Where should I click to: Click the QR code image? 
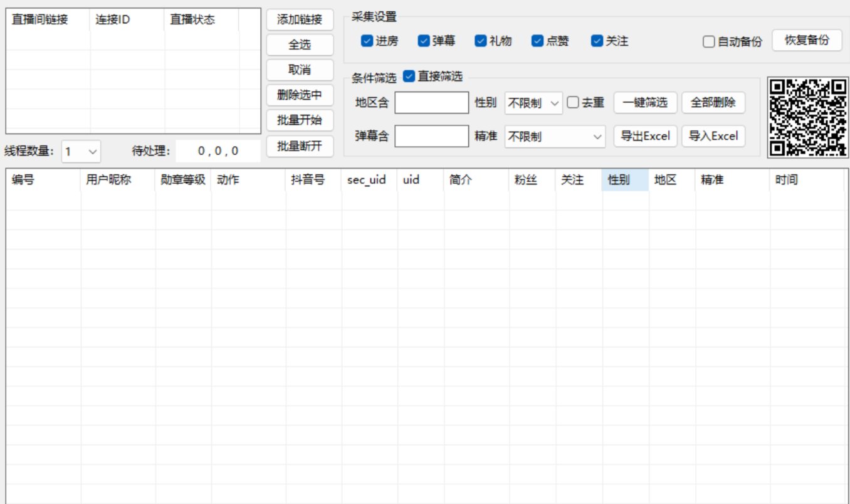pyautogui.click(x=807, y=117)
